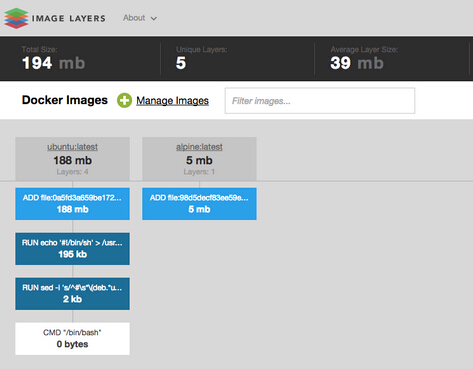The width and height of the screenshot is (473, 369).
Task: Select the ubuntu ADD file 188 mb layer
Action: (72, 204)
